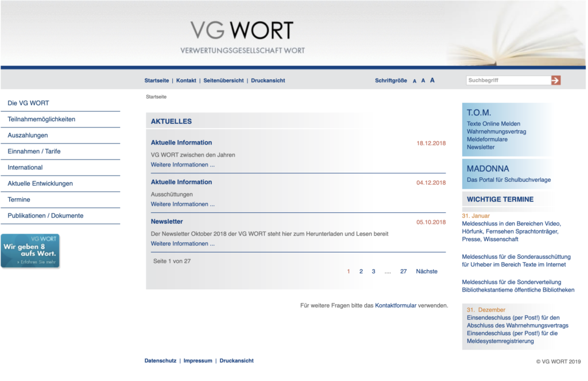Screen dimensions: 588x381
Task: Click the VG WORT logo
Action: [242, 37]
